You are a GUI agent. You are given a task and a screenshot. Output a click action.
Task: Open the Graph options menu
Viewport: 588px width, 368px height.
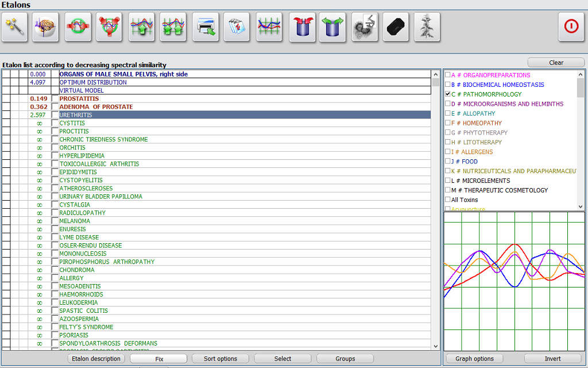click(x=474, y=358)
